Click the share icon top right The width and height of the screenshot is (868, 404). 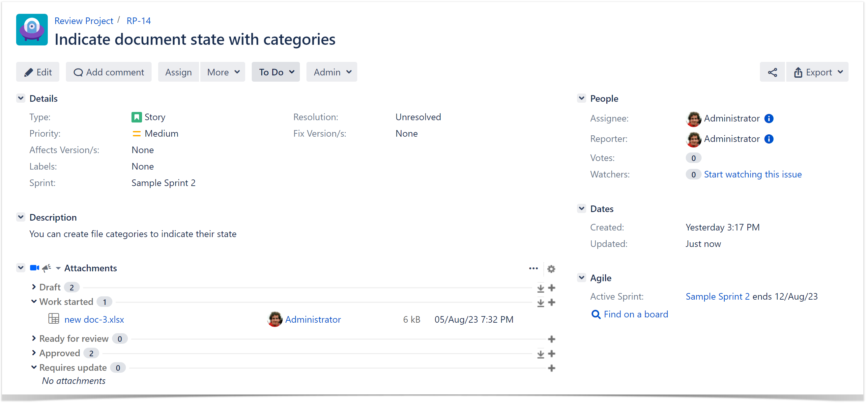(x=772, y=72)
